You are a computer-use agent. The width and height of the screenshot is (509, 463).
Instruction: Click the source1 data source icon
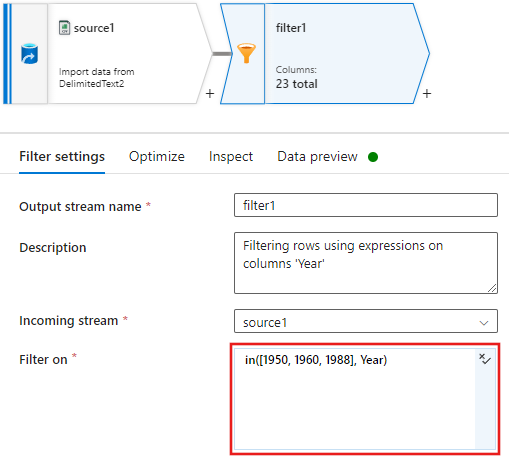(x=29, y=54)
